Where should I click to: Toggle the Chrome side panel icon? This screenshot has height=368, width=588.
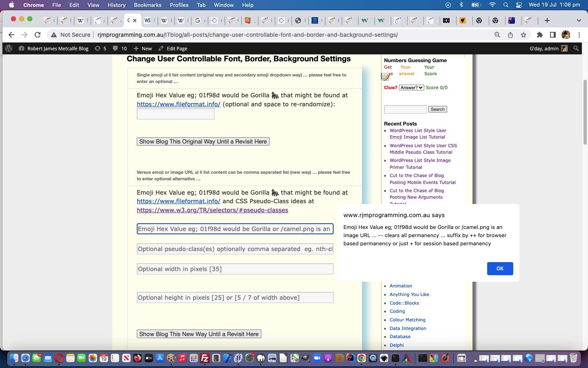[552, 35]
